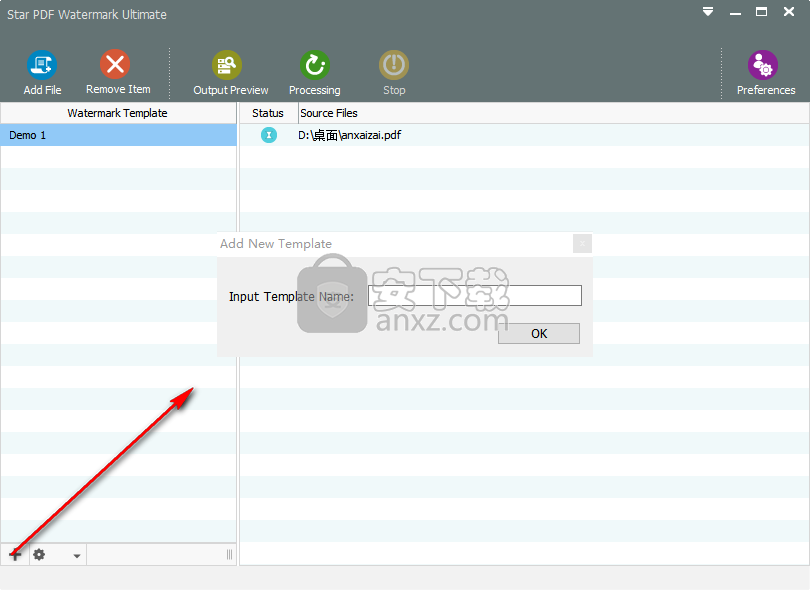Screen dimensions: 810x590
Task: Open Output Preview from the toolbar
Action: pos(227,65)
